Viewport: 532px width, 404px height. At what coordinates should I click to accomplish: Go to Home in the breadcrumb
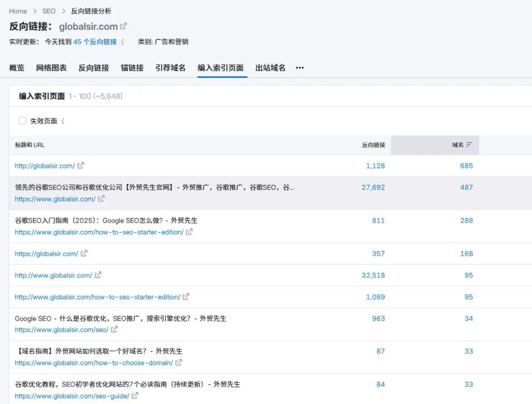[18, 11]
